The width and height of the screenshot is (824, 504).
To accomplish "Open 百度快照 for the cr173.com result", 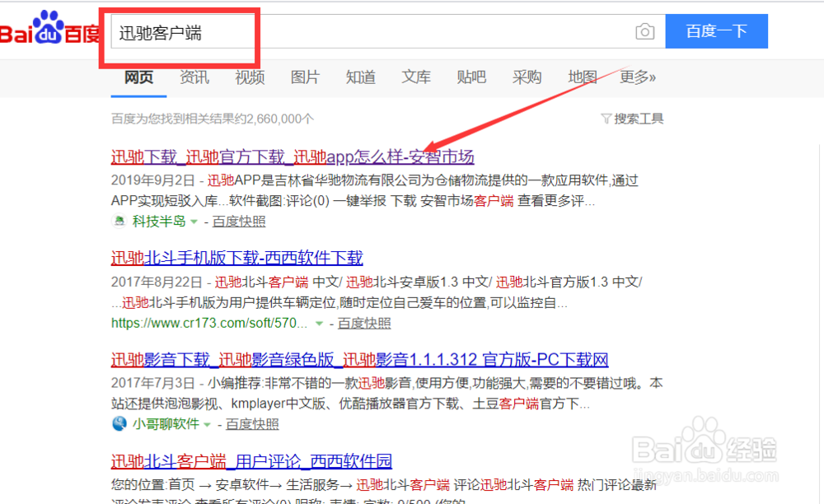I will coord(363,324).
